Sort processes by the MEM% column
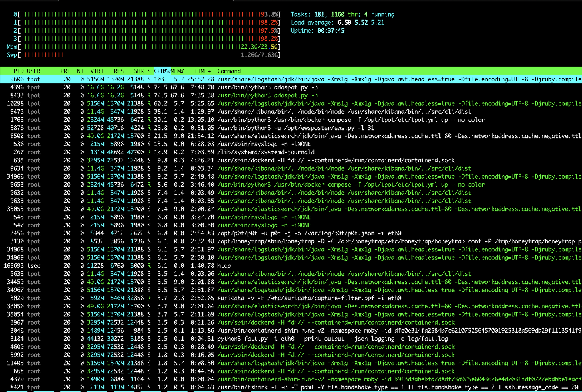Screen dimensions: 582x392 tap(178, 71)
